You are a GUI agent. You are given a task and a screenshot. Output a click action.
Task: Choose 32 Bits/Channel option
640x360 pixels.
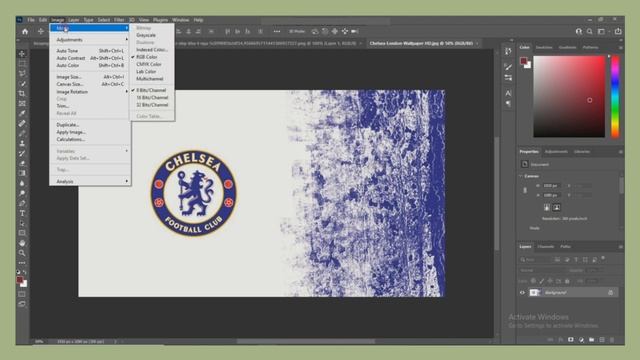(x=152, y=105)
